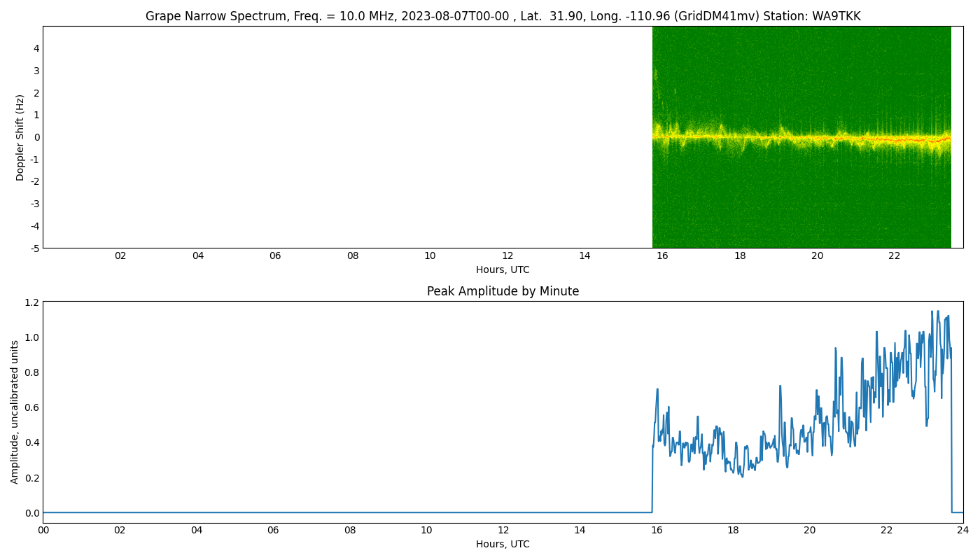The height and width of the screenshot is (560, 980).
Task: Click Hours, UTC label under amplitude plot
Action: pos(503,544)
